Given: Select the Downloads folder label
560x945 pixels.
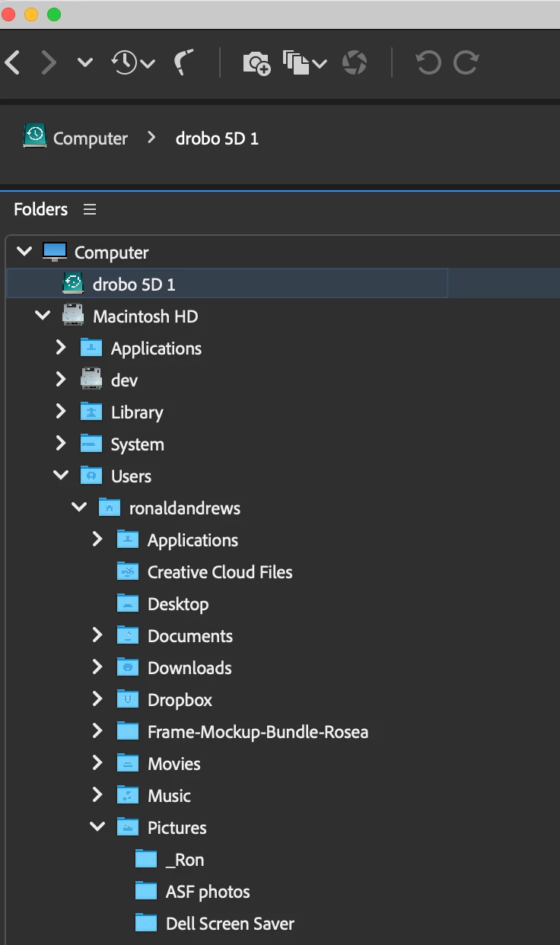Looking at the screenshot, I should (x=189, y=668).
